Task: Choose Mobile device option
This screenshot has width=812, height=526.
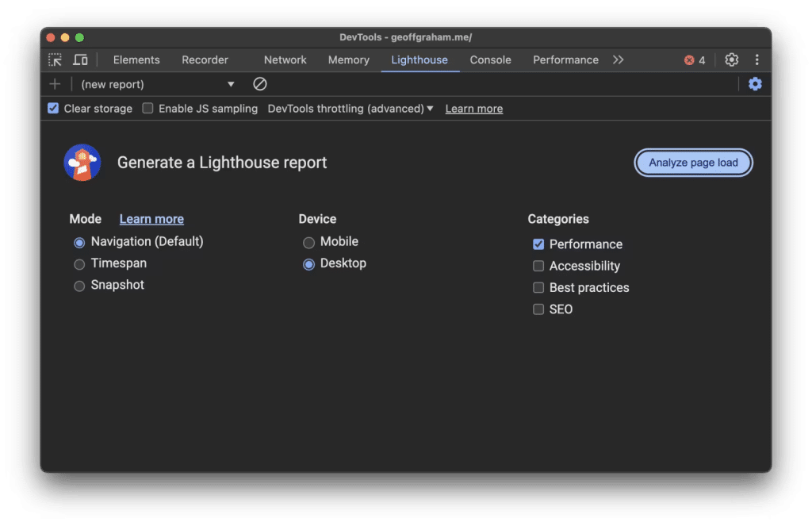Action: [x=308, y=243]
